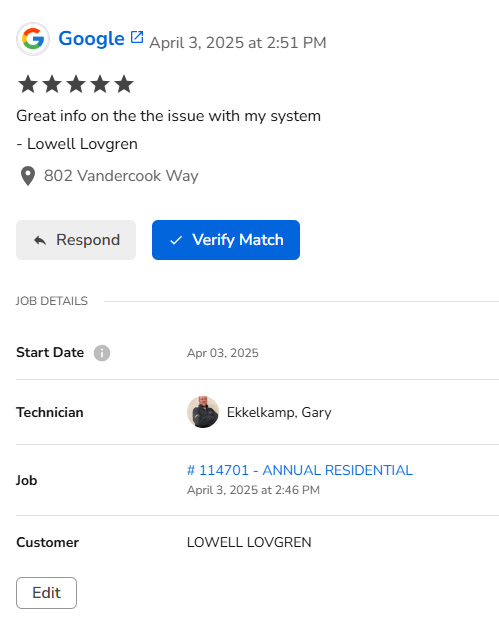The width and height of the screenshot is (499, 632).
Task: Click the first star of the rating
Action: pyautogui.click(x=28, y=84)
